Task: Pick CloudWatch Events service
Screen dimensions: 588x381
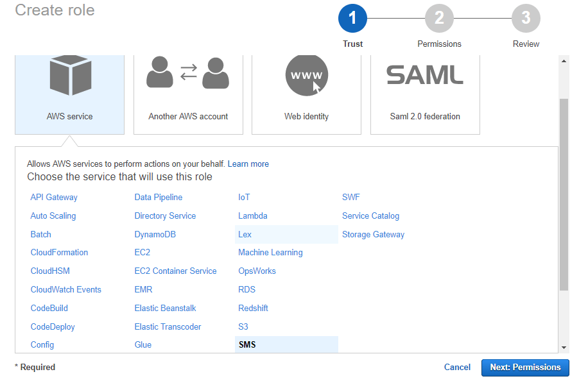Action: 66,289
